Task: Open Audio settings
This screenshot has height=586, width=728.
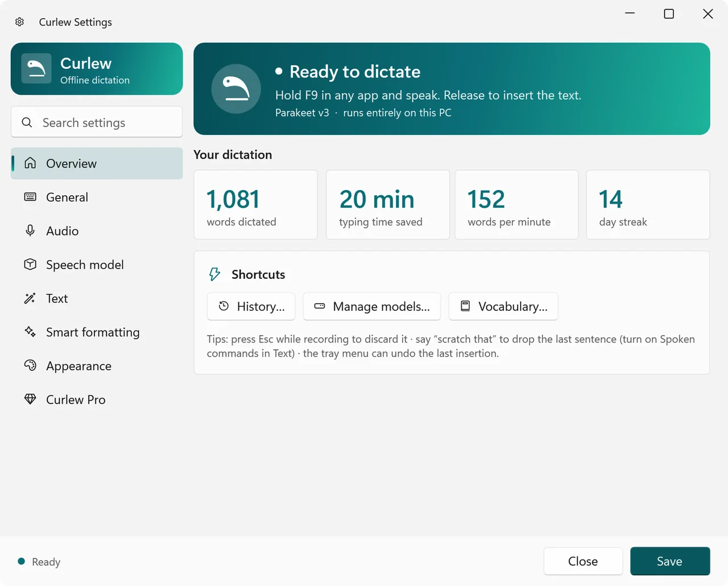Action: pyautogui.click(x=97, y=230)
